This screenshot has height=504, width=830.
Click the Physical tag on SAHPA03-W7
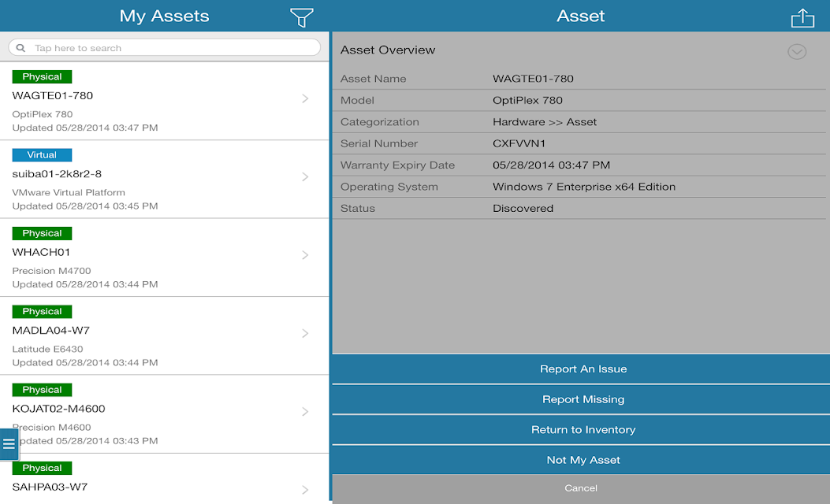(x=42, y=468)
